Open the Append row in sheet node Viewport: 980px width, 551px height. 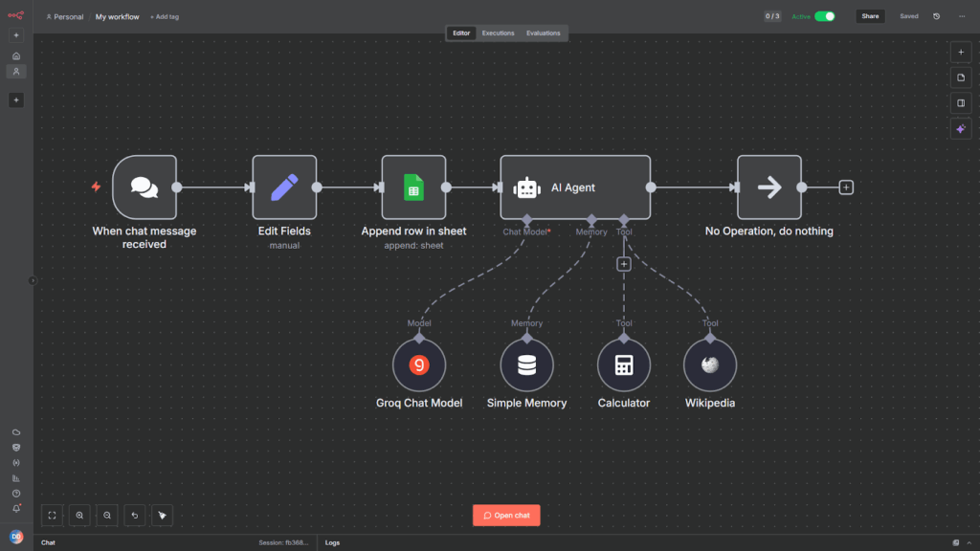click(413, 187)
